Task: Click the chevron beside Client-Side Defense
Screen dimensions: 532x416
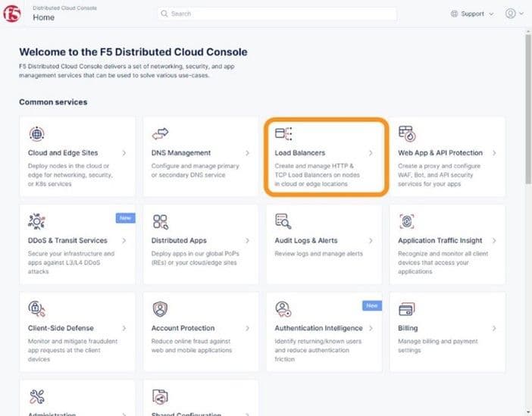Action: [124, 328]
